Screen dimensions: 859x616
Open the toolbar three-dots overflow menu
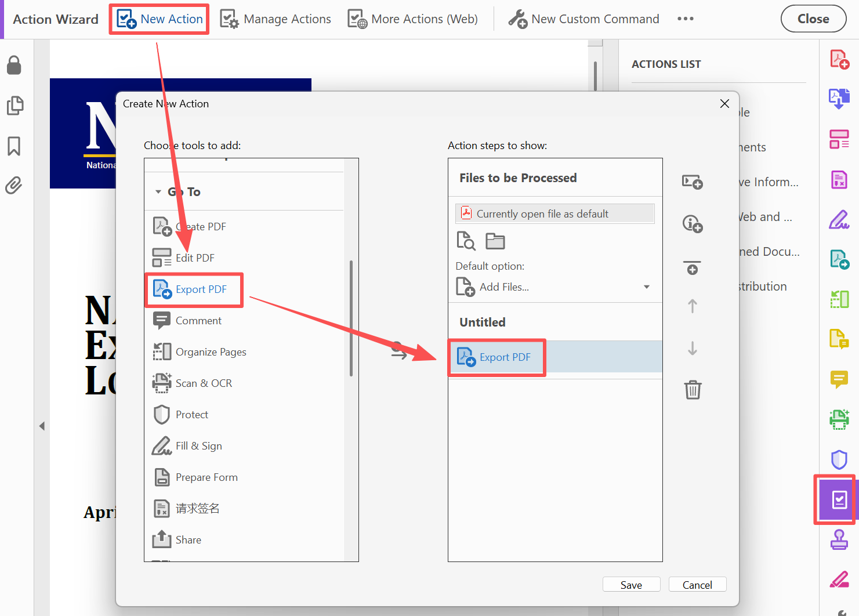685,19
